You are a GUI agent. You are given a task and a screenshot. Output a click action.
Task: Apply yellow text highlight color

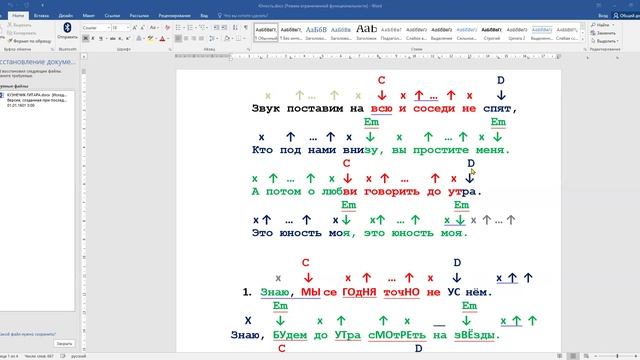coord(150,38)
